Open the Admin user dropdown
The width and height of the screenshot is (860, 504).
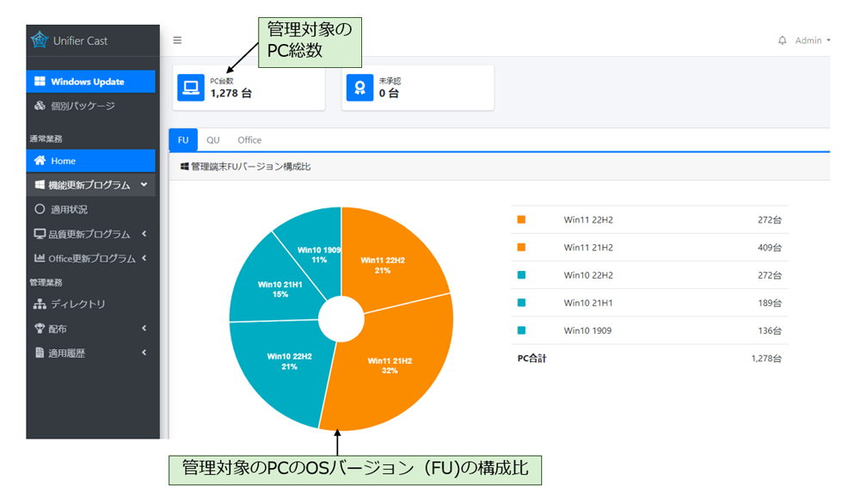(813, 40)
